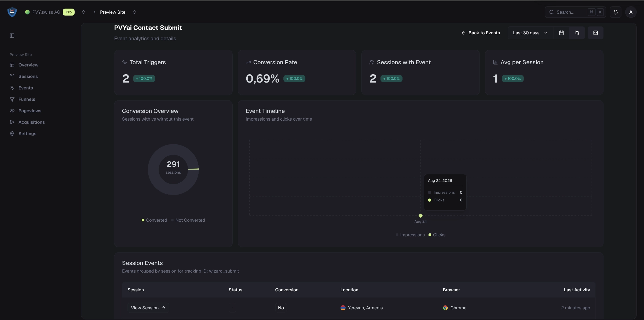This screenshot has width=644, height=320.
Task: Click the Aug 24 data point on the timeline
Action: [420, 216]
